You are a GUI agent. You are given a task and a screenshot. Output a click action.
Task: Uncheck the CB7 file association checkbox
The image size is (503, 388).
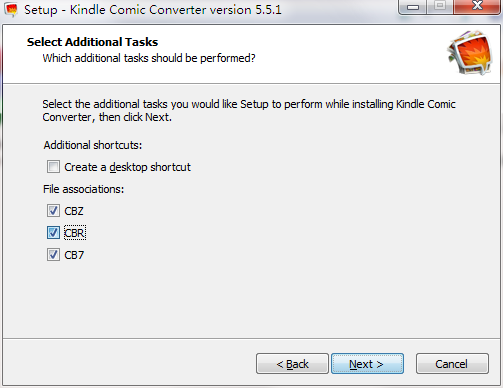(53, 255)
